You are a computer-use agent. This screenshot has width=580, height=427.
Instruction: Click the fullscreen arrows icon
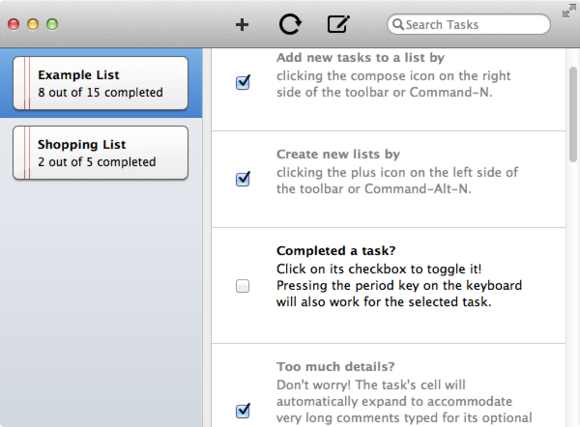pyautogui.click(x=569, y=11)
